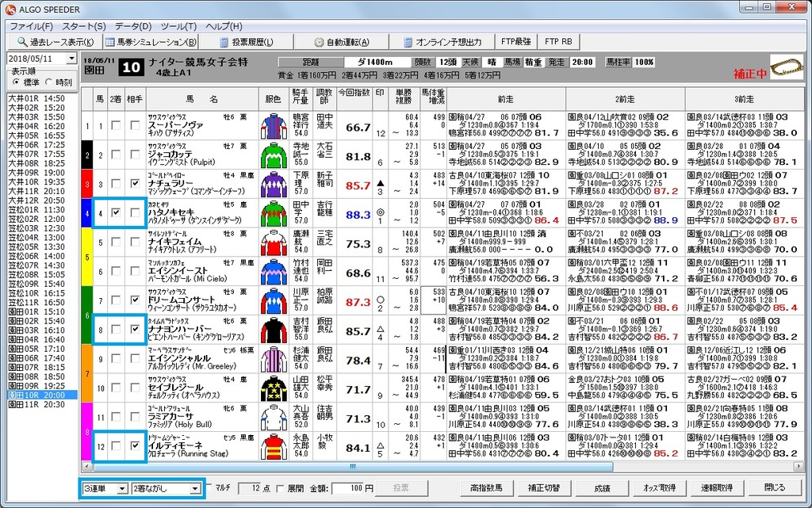Click the racecourse track icon near 補正中
Screen dimensions: 812x508
coord(787,67)
